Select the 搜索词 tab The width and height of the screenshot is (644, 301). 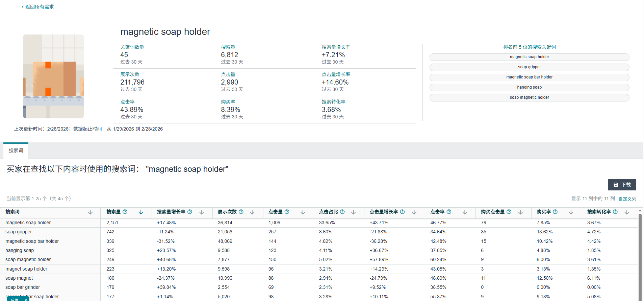click(x=16, y=150)
